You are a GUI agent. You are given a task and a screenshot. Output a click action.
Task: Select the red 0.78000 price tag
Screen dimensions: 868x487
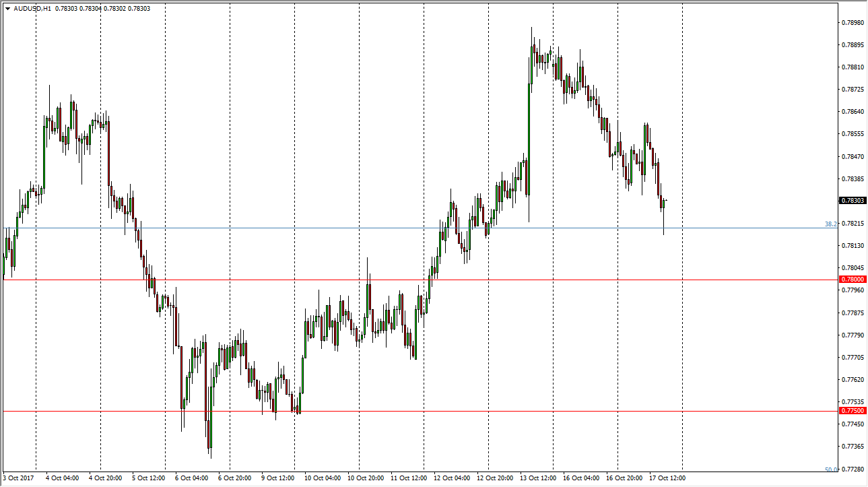[x=853, y=280]
